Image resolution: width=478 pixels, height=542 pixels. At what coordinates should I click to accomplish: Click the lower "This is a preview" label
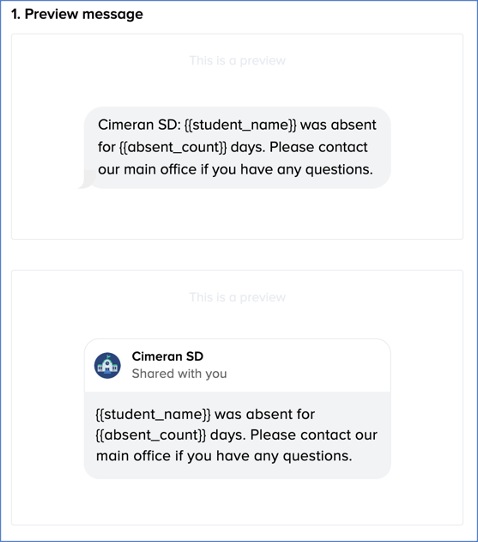(237, 297)
